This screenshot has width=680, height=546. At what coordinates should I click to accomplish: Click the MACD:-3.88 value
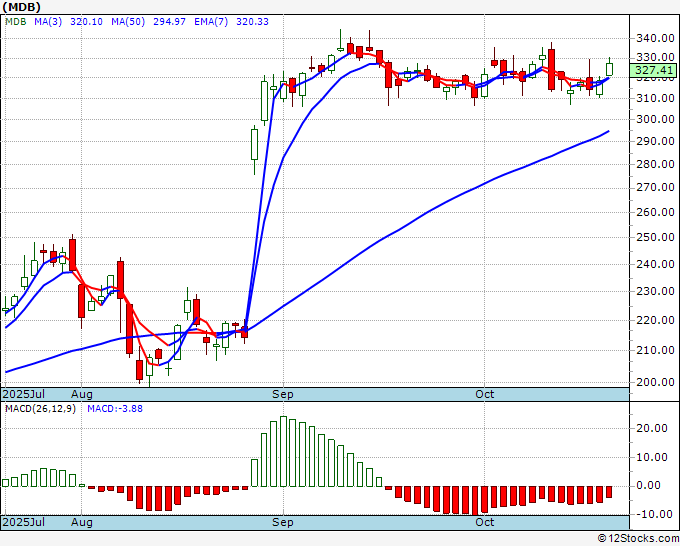pos(115,409)
